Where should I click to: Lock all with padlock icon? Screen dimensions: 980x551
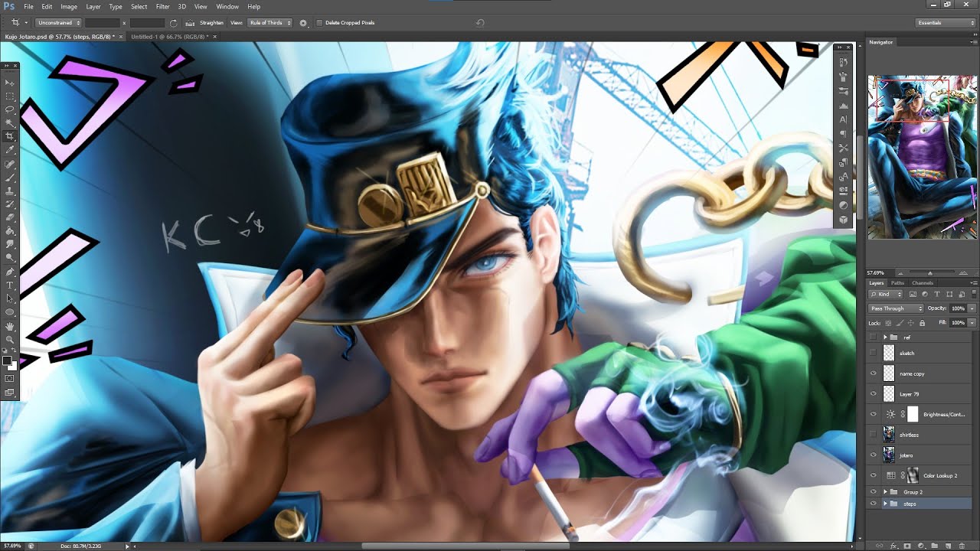(923, 323)
